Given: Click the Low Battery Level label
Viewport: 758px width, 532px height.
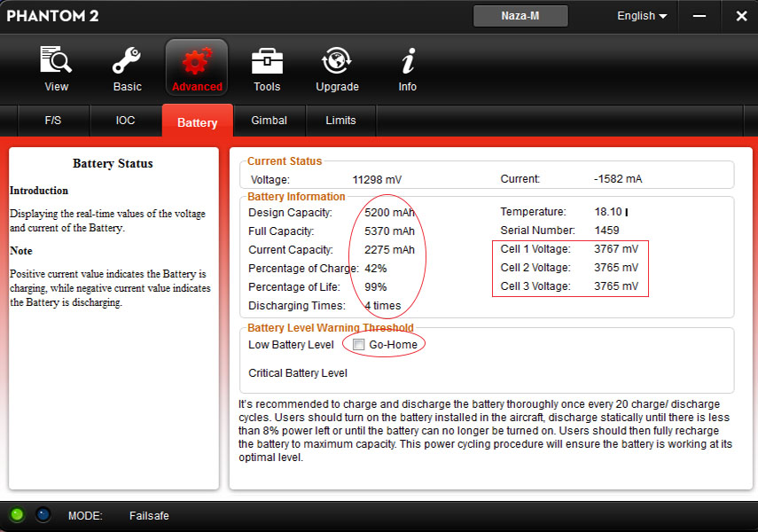Looking at the screenshot, I should click(x=291, y=345).
